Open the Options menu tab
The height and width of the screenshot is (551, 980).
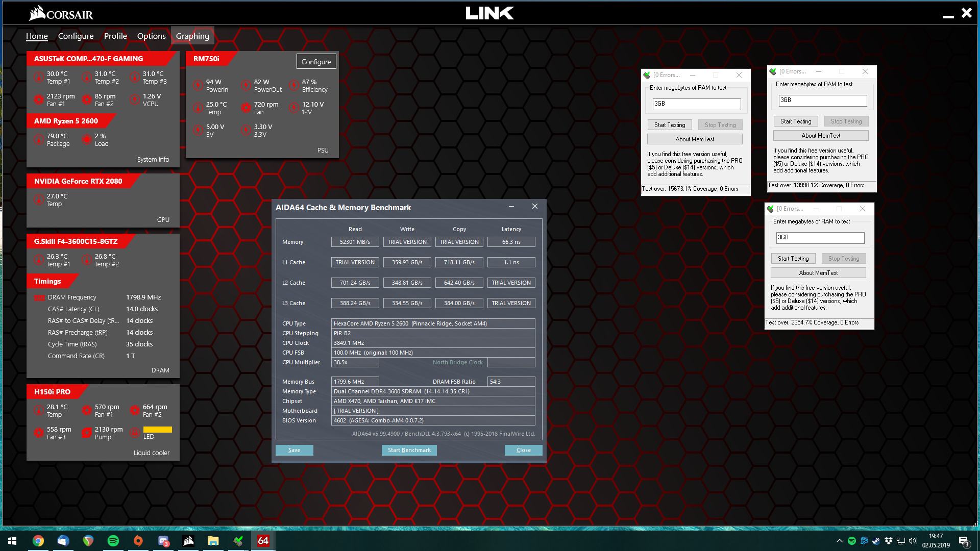click(151, 36)
